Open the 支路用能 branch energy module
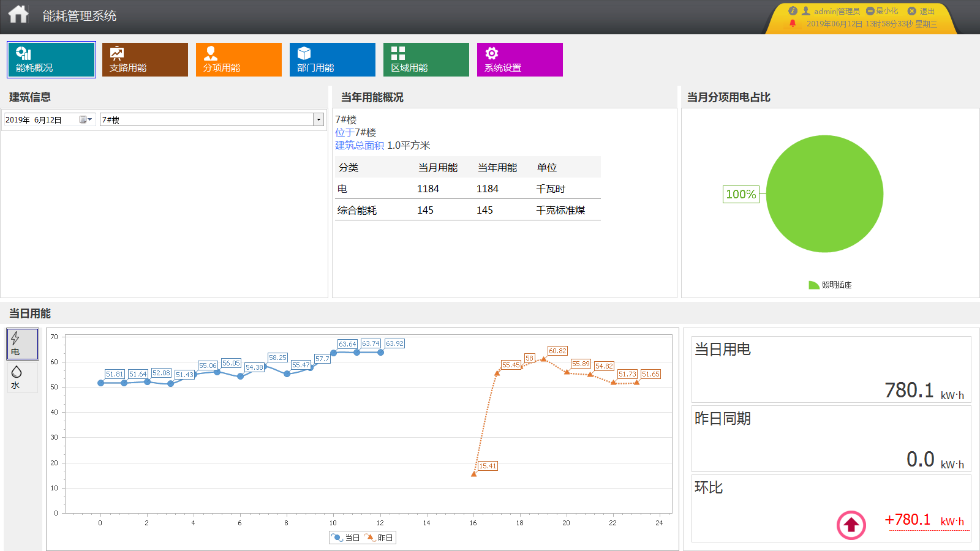Image resolution: width=980 pixels, height=551 pixels. tap(145, 59)
